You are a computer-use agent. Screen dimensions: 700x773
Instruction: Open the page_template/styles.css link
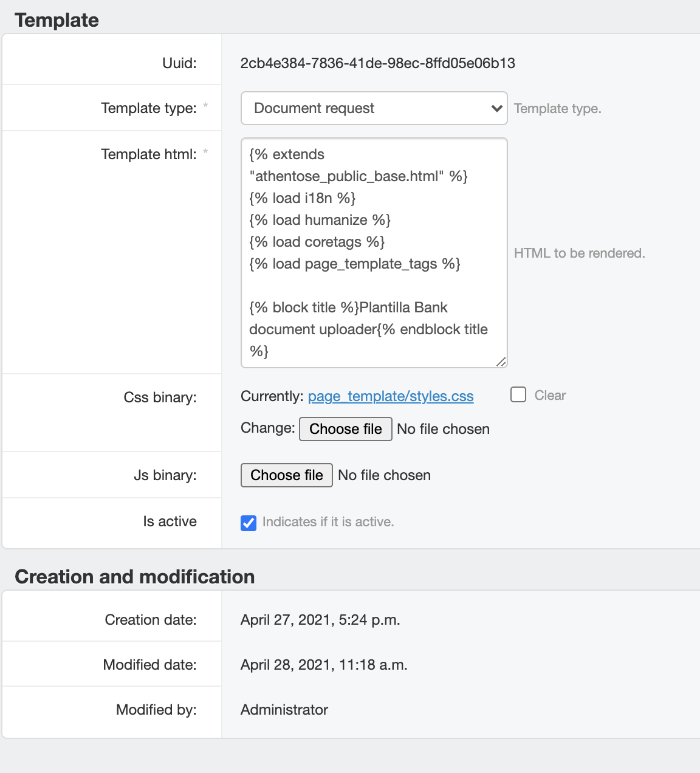pyautogui.click(x=390, y=396)
